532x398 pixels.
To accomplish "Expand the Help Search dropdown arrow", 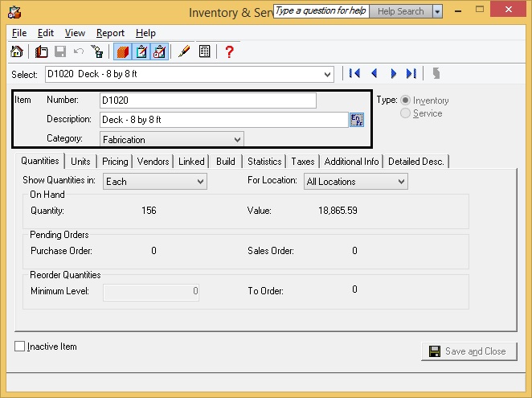I will coord(437,12).
